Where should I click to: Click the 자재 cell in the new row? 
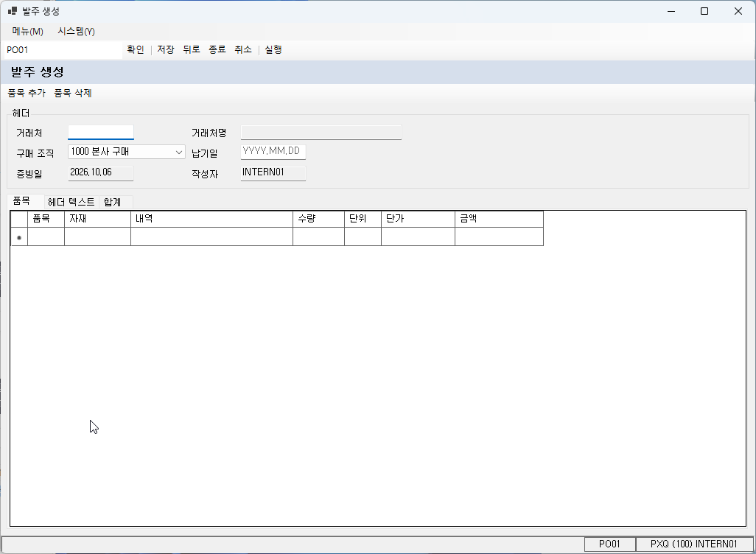(x=97, y=236)
